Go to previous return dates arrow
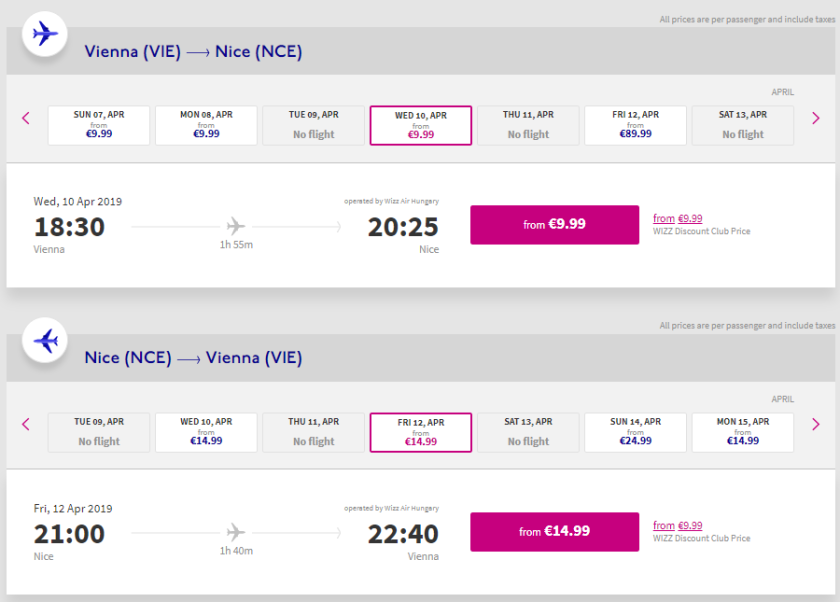The height and width of the screenshot is (602, 840). pos(26,424)
